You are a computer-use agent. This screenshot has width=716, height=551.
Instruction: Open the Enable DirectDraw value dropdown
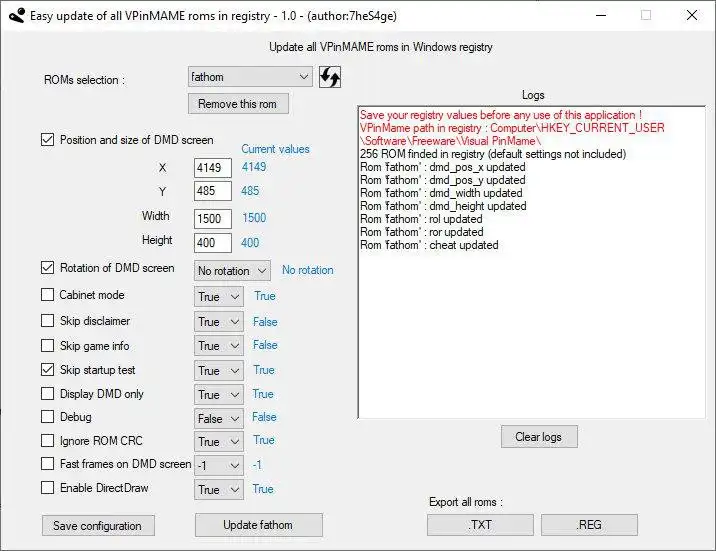(219, 489)
